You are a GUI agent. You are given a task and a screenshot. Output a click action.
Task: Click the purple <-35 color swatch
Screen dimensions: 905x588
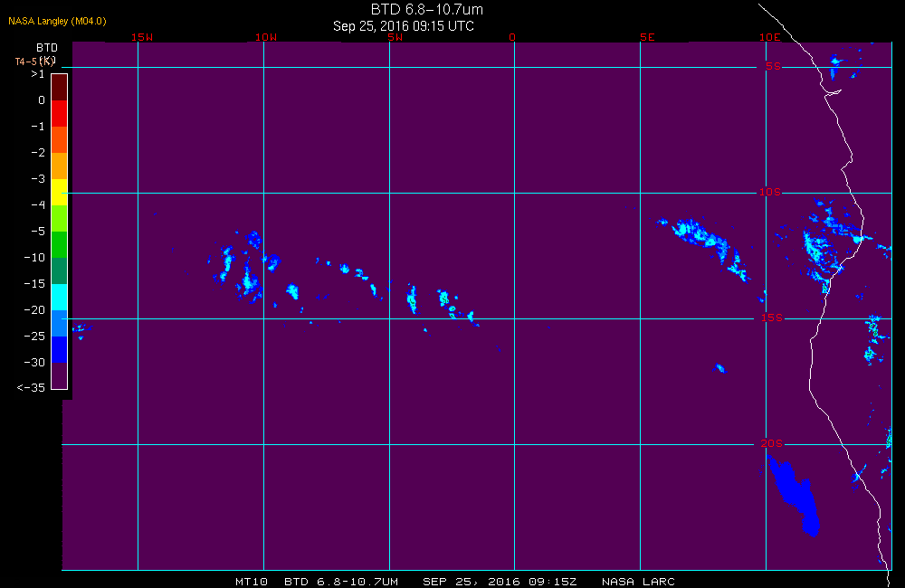click(x=60, y=375)
